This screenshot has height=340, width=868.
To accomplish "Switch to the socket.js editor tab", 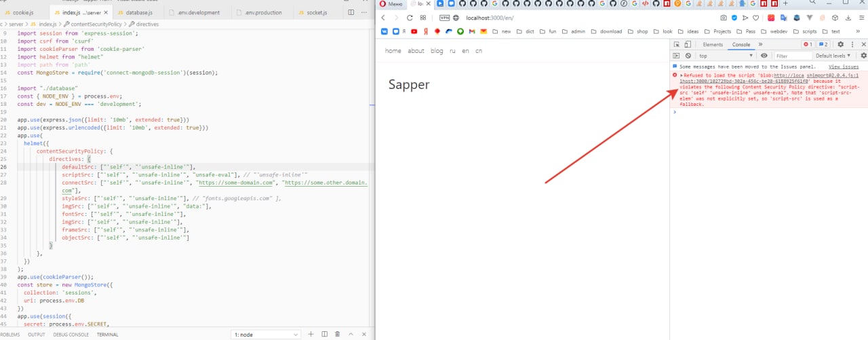I will pyautogui.click(x=318, y=12).
